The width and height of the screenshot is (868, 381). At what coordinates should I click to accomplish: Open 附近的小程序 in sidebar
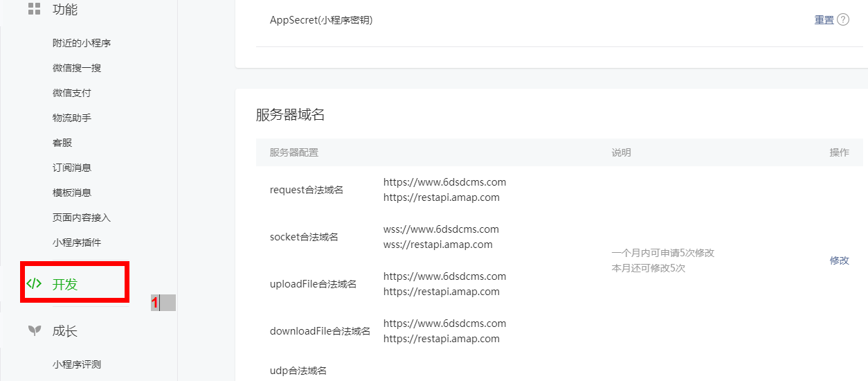(81, 43)
